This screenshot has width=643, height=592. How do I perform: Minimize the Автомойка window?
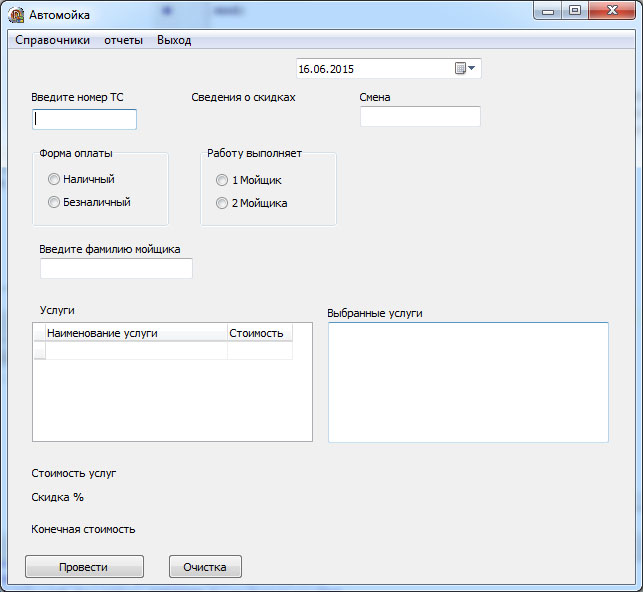tap(548, 11)
